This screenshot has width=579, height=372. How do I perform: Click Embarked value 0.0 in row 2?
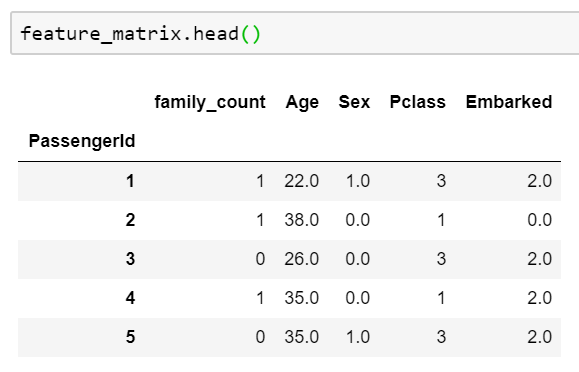pos(539,220)
